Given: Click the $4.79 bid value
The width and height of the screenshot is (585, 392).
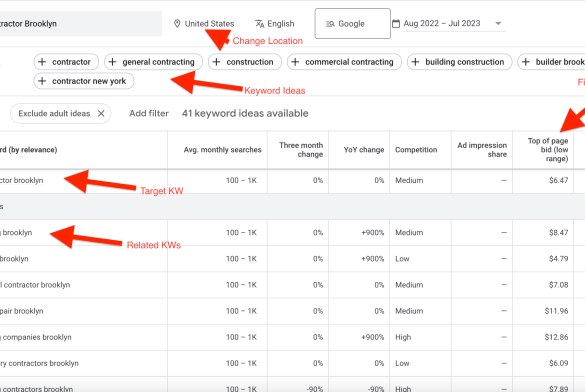Looking at the screenshot, I should point(559,259).
